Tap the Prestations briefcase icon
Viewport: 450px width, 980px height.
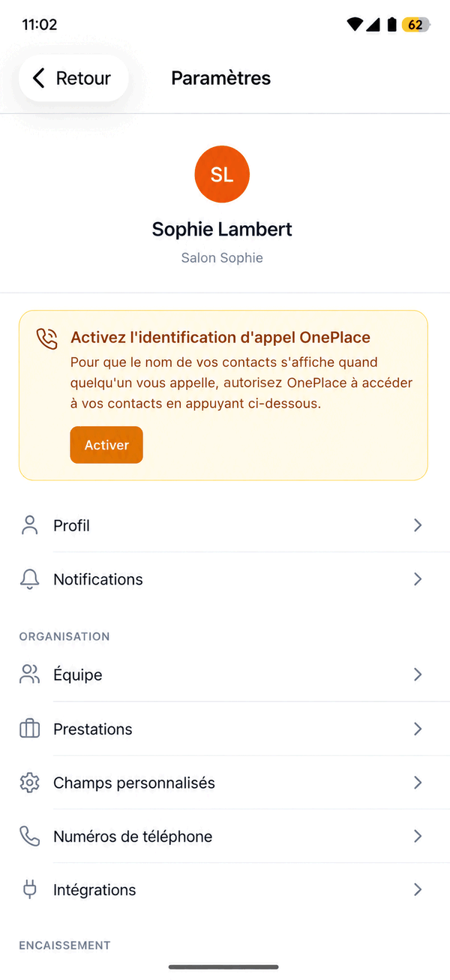tap(30, 729)
